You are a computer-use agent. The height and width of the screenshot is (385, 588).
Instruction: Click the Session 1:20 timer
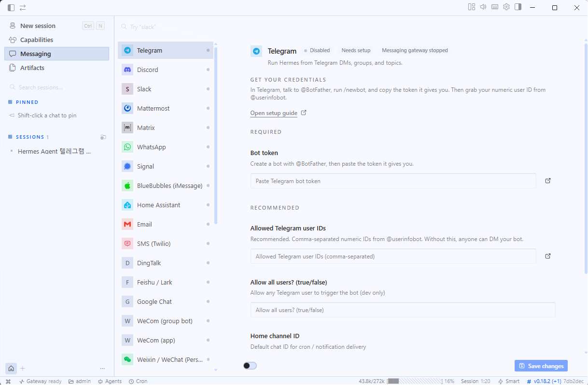click(x=476, y=381)
